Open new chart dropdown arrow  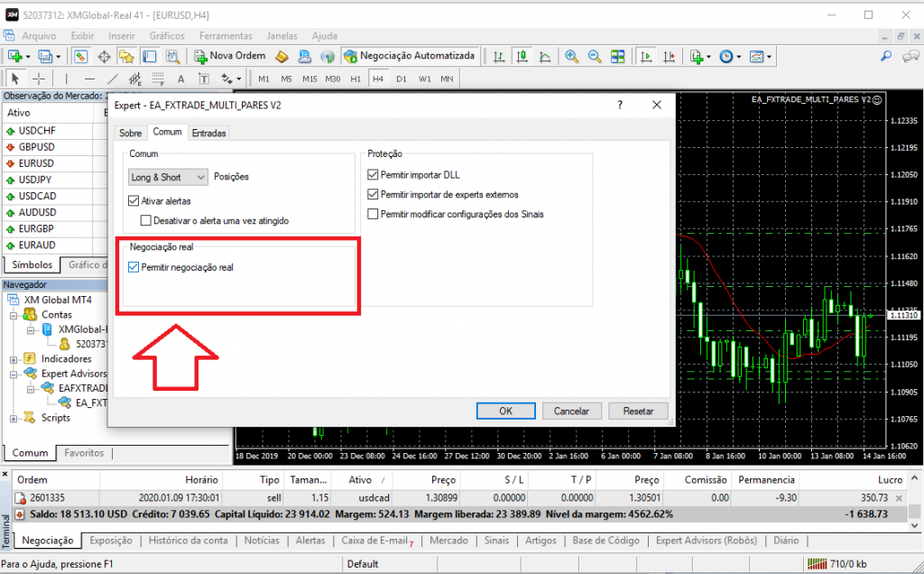pos(28,57)
